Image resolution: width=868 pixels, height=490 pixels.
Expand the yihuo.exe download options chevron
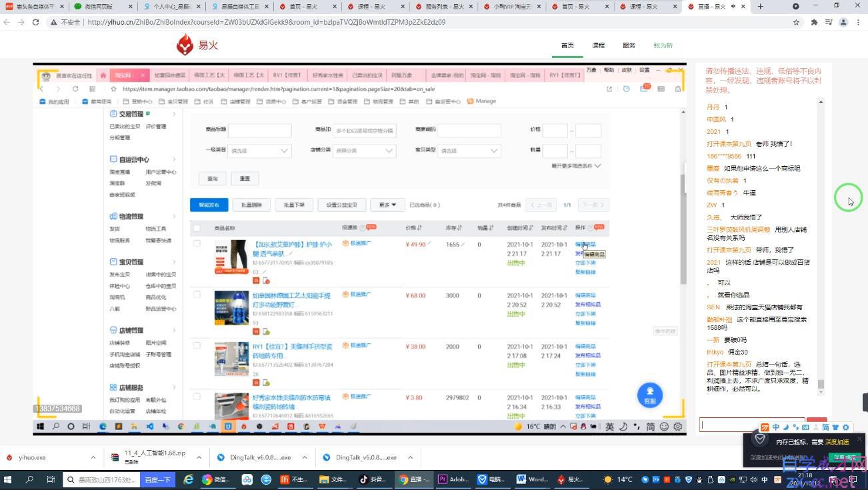coord(93,457)
